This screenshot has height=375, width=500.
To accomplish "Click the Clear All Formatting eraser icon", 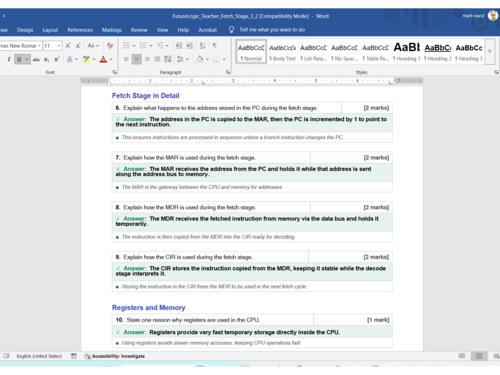I will click(110, 46).
